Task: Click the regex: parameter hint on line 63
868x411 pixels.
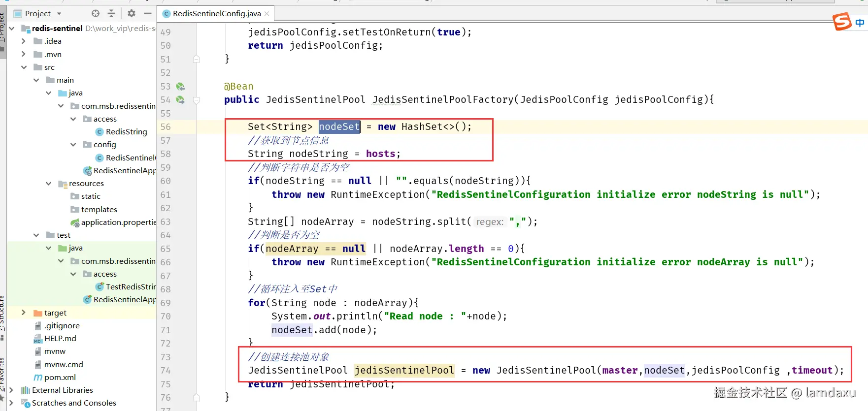Action: tap(490, 222)
